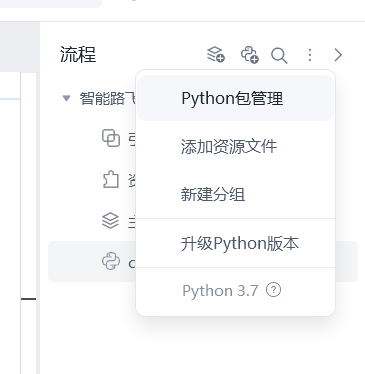Collapse the 流程 panel with right chevron
Screen dimensions: 365x374
coord(338,55)
